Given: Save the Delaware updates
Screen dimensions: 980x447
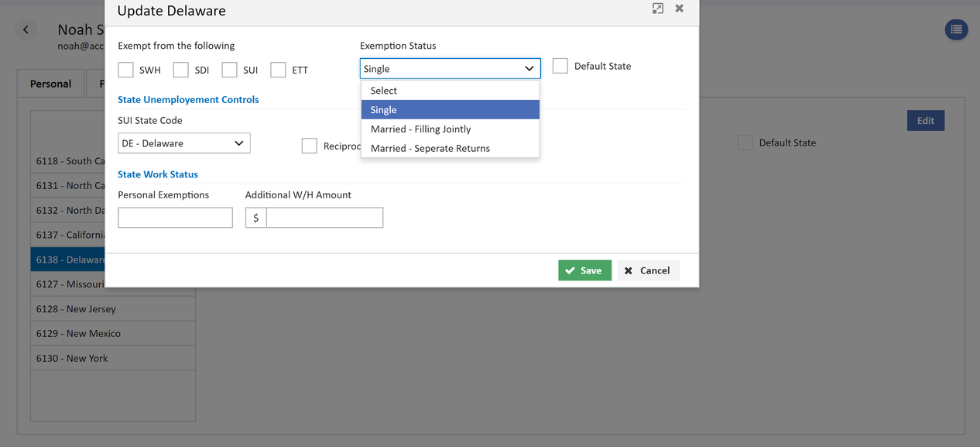Looking at the screenshot, I should [x=584, y=270].
